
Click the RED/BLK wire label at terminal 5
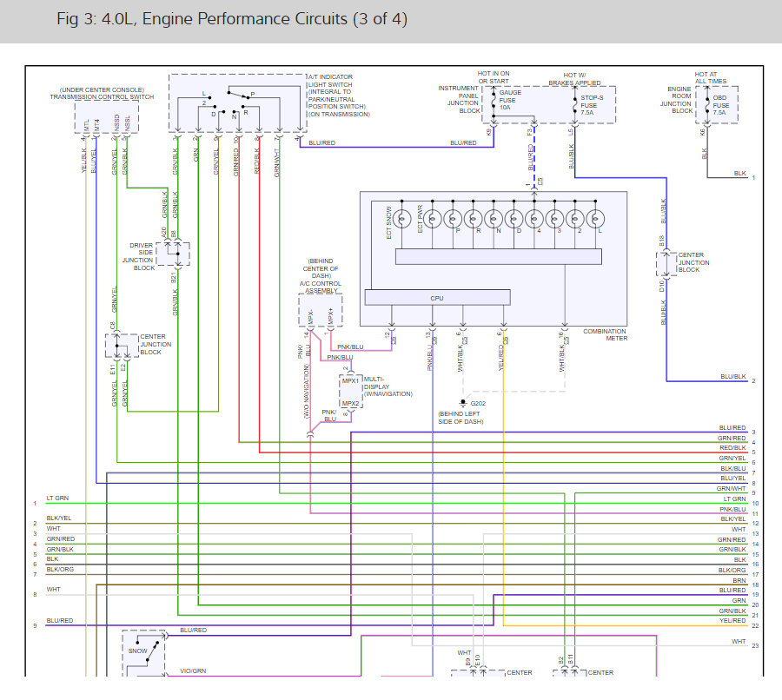click(732, 448)
